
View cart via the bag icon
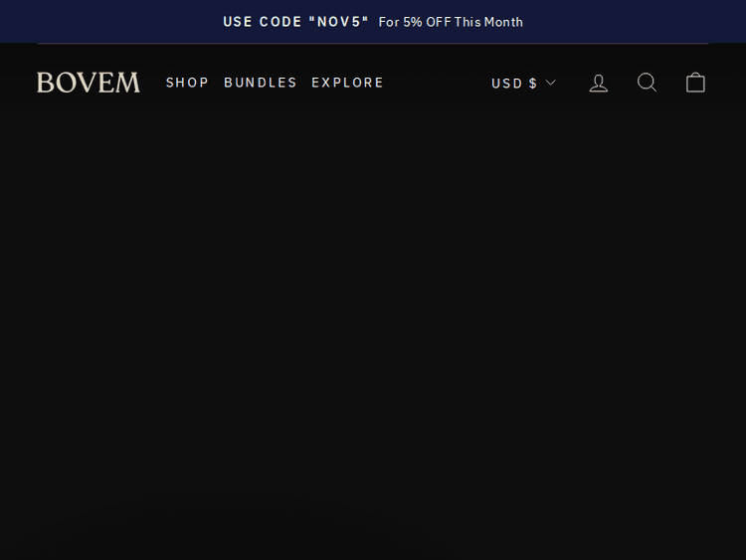695,83
